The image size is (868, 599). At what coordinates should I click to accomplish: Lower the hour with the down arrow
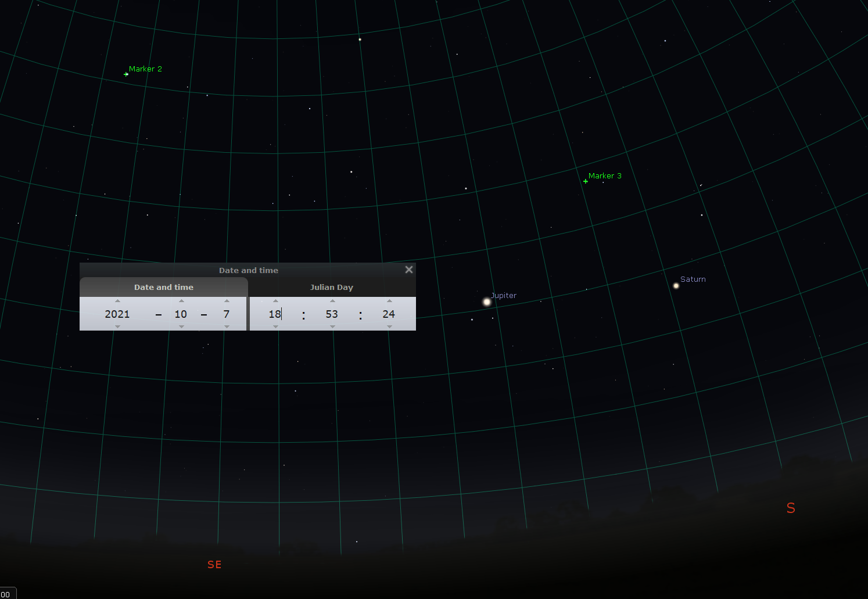[275, 327]
